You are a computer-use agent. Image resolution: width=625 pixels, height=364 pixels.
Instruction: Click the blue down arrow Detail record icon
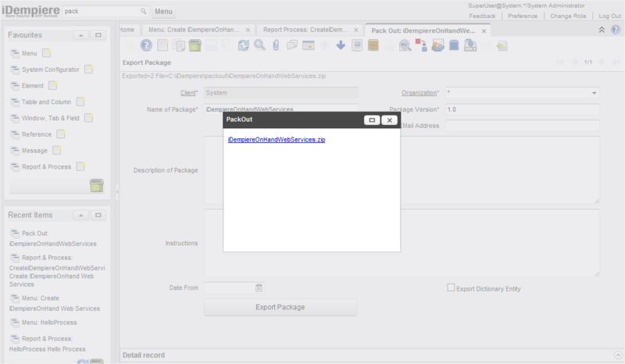[341, 45]
